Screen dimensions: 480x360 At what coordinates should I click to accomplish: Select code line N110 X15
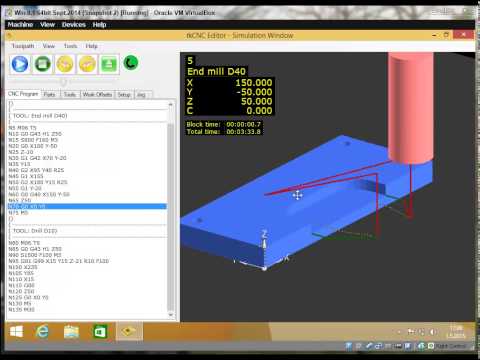click(x=21, y=279)
